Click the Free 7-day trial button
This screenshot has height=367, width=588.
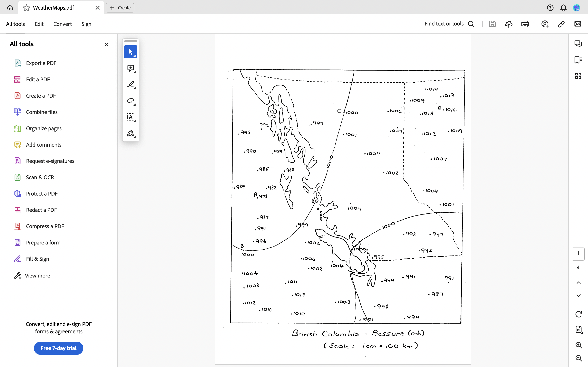tap(58, 348)
